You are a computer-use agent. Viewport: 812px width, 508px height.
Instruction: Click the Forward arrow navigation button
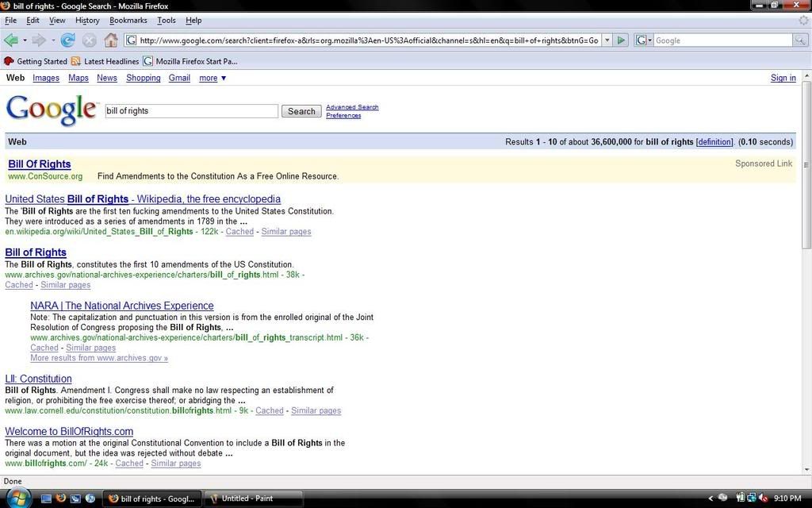[40, 40]
